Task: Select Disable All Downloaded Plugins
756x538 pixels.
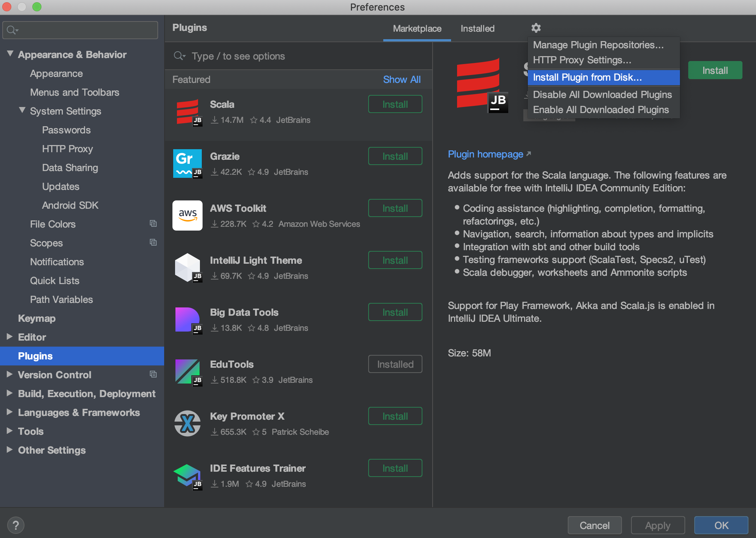Action: [604, 95]
